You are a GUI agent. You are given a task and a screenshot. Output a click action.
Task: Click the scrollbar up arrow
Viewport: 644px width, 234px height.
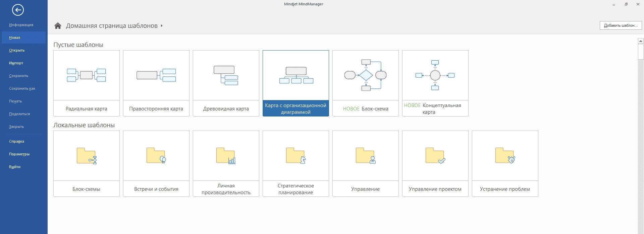pyautogui.click(x=641, y=41)
